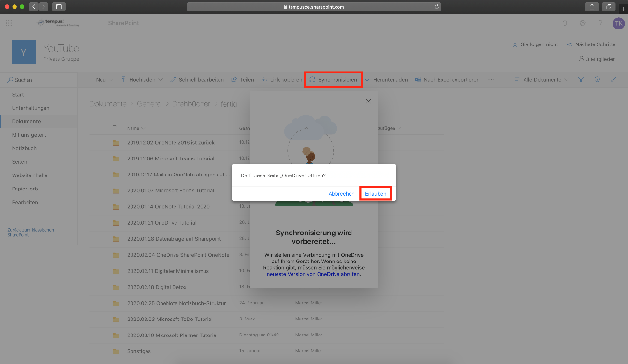Image resolution: width=628 pixels, height=364 pixels.
Task: Open folder 2020.03.10 Microsoft Planner Tutorial
Action: 172,335
